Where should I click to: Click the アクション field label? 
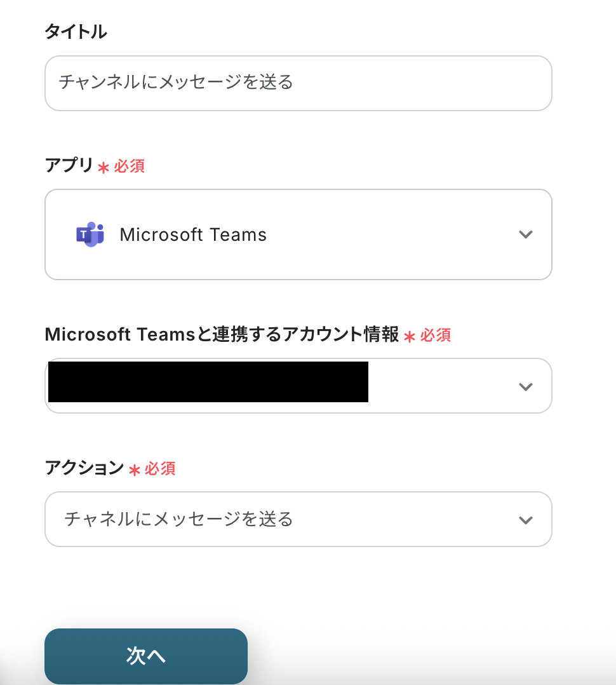[x=84, y=468]
